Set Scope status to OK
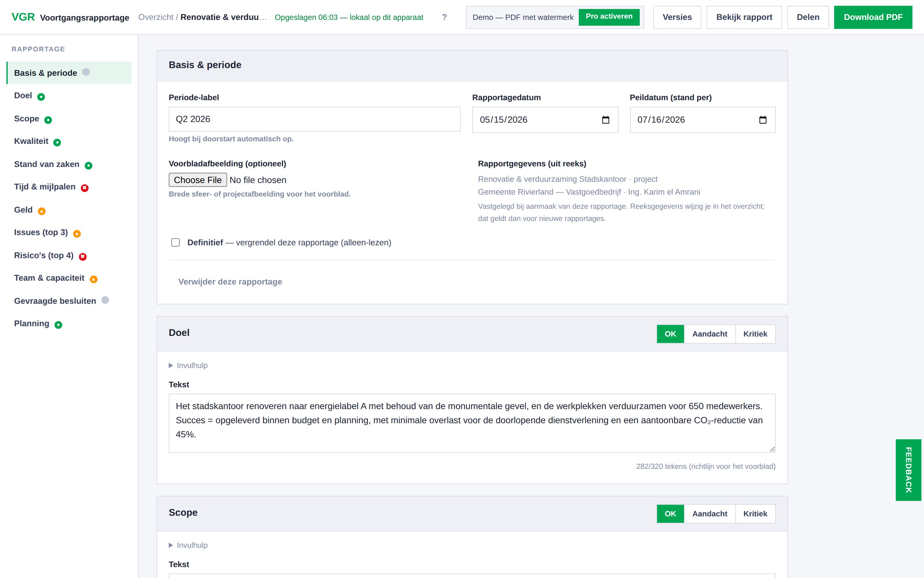924x578 pixels. pos(671,514)
